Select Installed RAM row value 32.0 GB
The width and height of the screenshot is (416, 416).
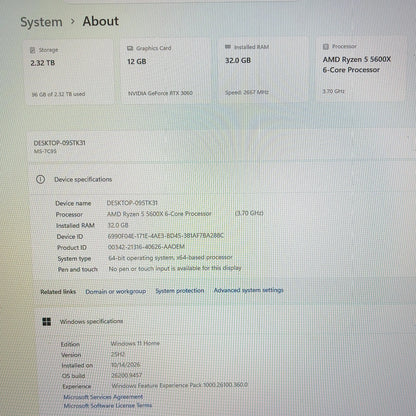118,225
